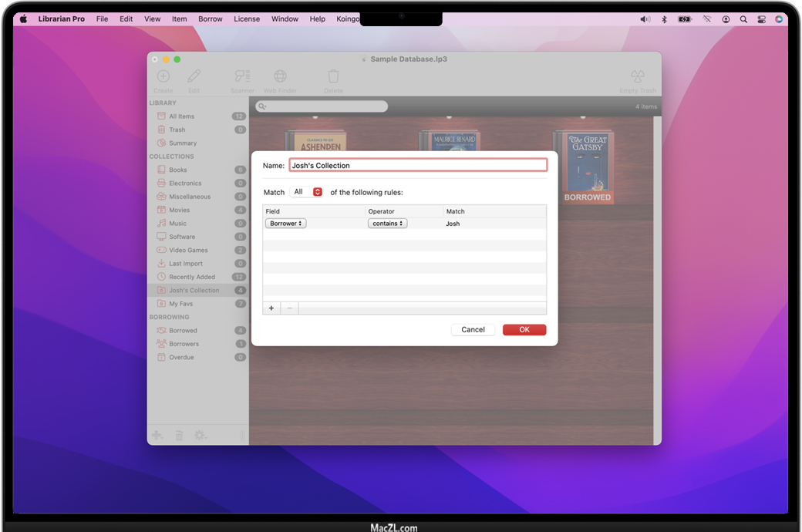
Task: Click the sidebar bottom trash icon
Action: pos(179,436)
